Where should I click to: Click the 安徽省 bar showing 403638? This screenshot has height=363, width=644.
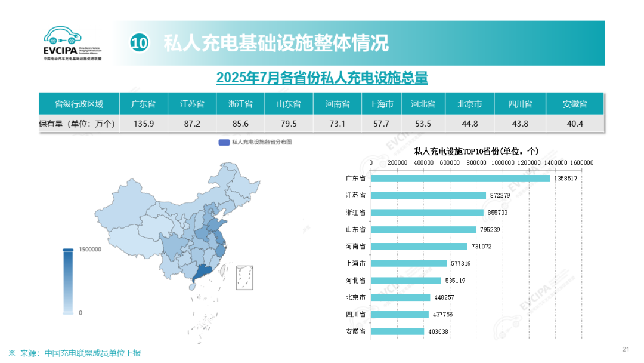[x=397, y=331]
